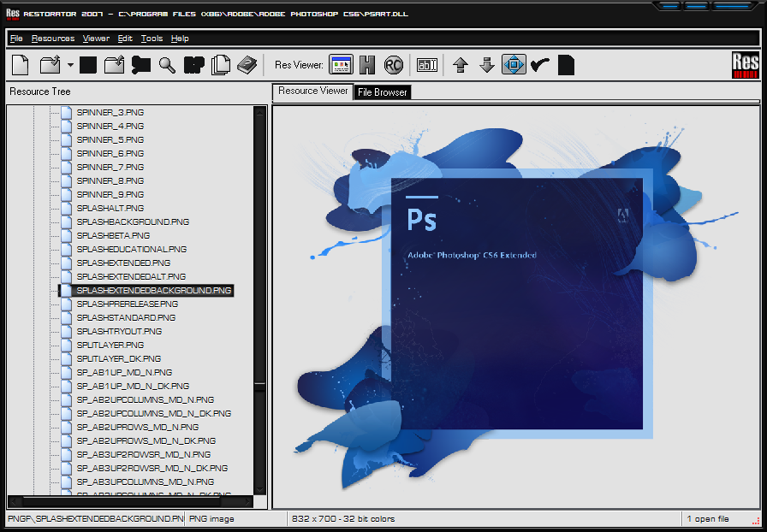Open the Edit menu

(x=125, y=38)
